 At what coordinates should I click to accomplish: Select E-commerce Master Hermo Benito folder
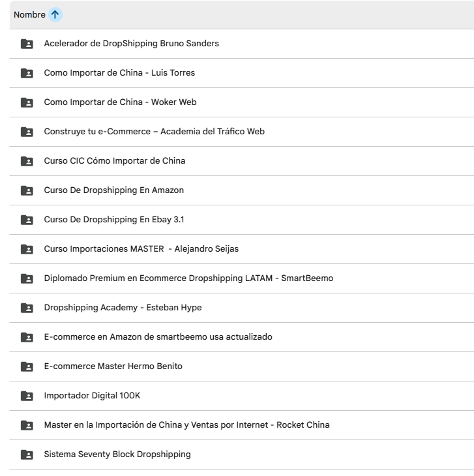[113, 366]
